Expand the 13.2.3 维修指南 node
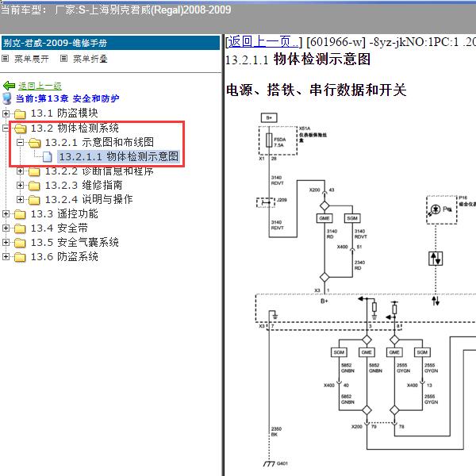Image resolution: width=476 pixels, height=476 pixels. coord(20,185)
